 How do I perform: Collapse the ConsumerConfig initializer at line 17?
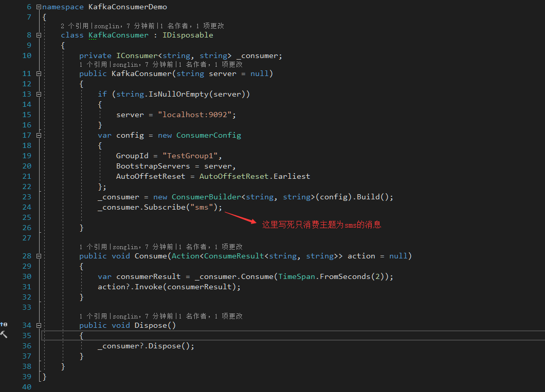pyautogui.click(x=39, y=136)
